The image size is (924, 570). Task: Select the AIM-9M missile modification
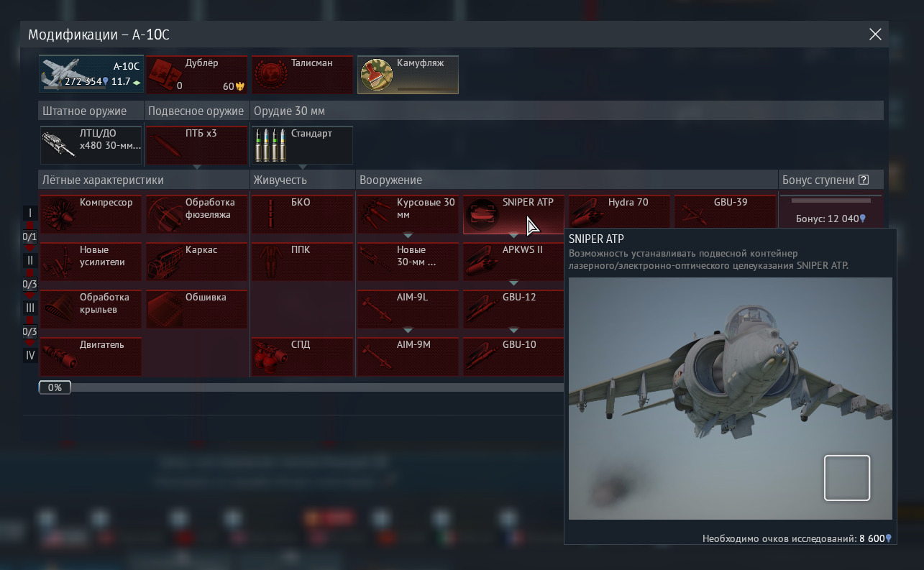[408, 356]
